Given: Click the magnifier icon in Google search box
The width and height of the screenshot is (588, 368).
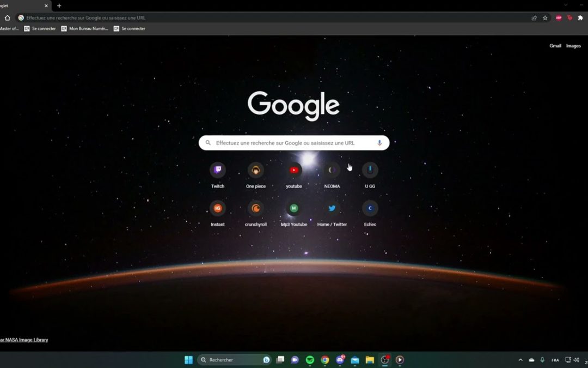Looking at the screenshot, I should (208, 143).
